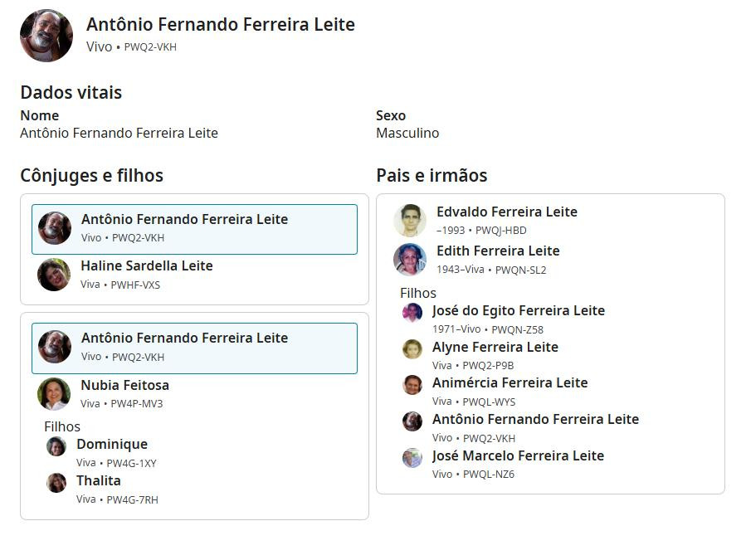Click Edith Ferreira Leite's avatar photo
Viewport: 746px width, 560px height.
coord(410,260)
